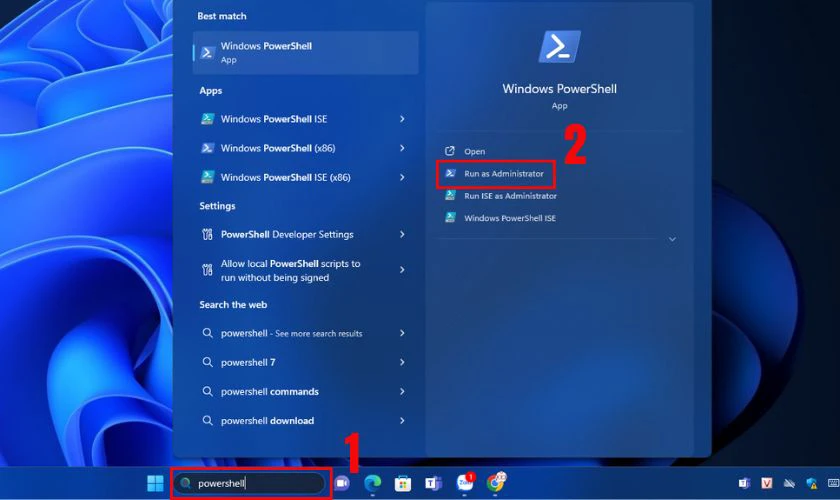840x500 pixels.
Task: Click red V tray icon
Action: (x=767, y=483)
